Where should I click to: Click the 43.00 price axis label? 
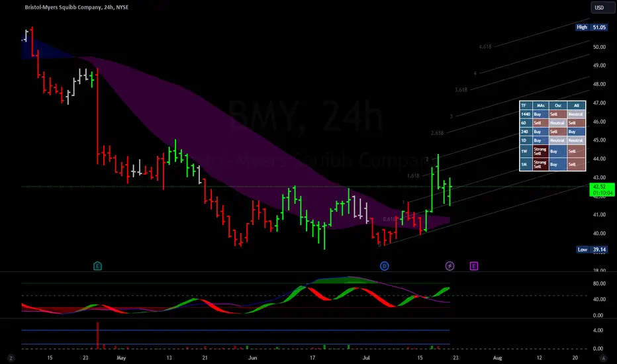point(599,177)
